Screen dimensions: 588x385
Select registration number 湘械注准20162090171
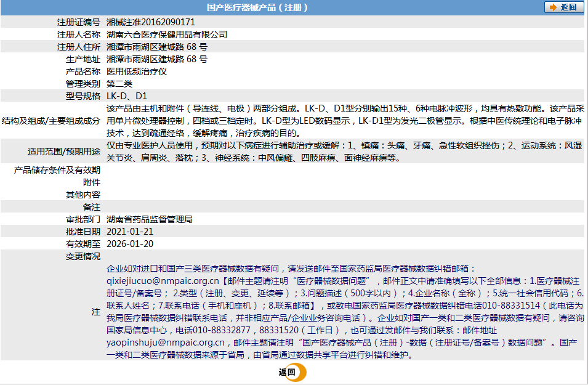(x=151, y=22)
